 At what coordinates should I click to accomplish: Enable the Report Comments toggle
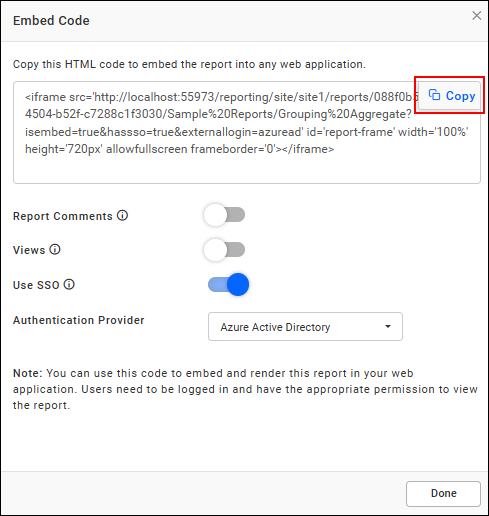pyautogui.click(x=225, y=215)
